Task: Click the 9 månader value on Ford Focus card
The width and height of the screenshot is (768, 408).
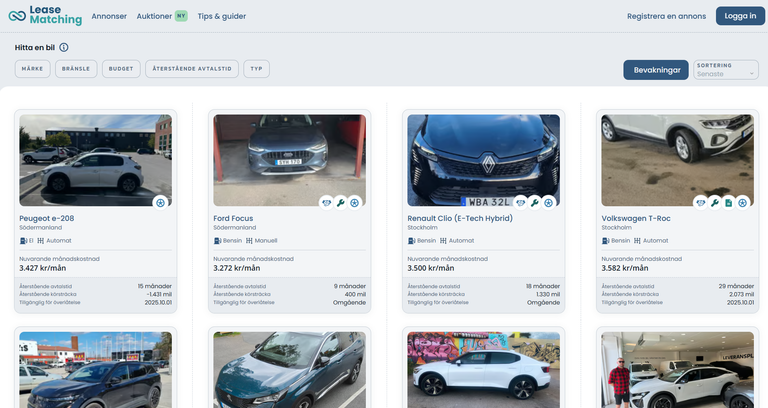Action: pos(350,286)
